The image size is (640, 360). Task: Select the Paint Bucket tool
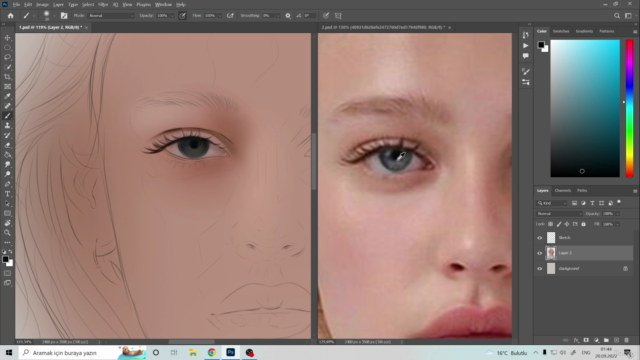pyautogui.click(x=7, y=155)
